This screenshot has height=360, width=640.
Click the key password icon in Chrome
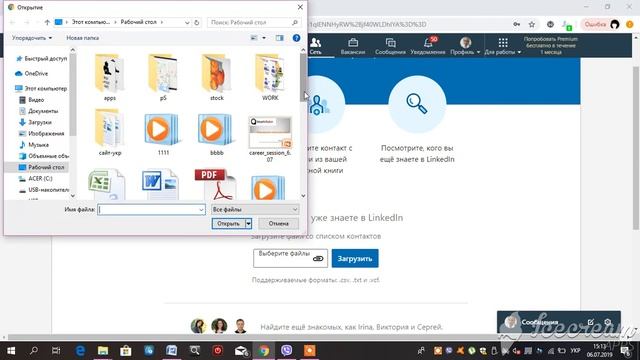click(x=517, y=24)
